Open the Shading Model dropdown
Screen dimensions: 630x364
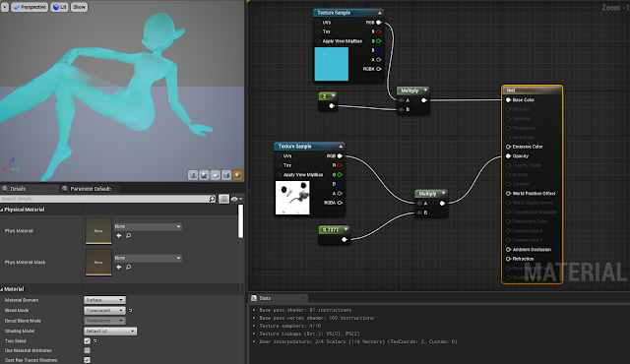pos(110,332)
